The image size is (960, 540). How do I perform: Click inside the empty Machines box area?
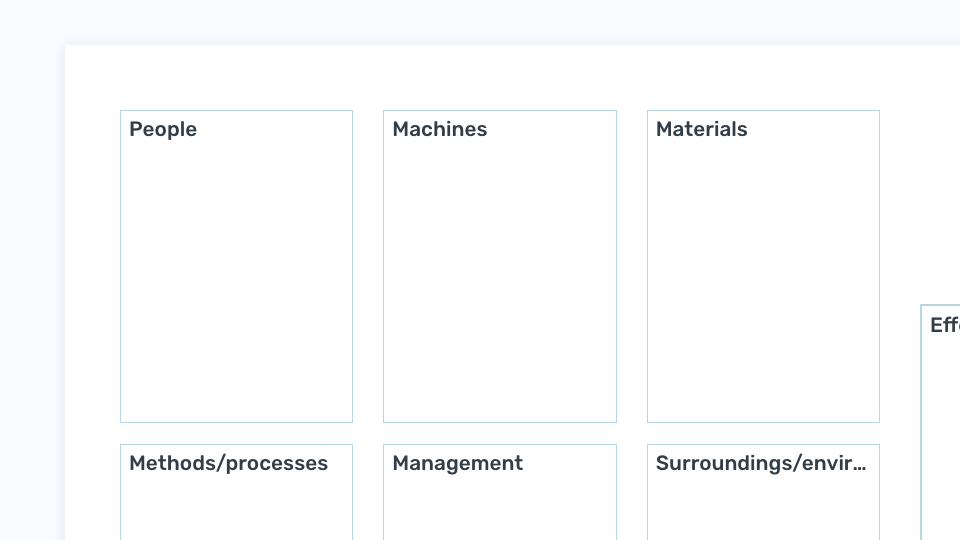[x=500, y=282]
